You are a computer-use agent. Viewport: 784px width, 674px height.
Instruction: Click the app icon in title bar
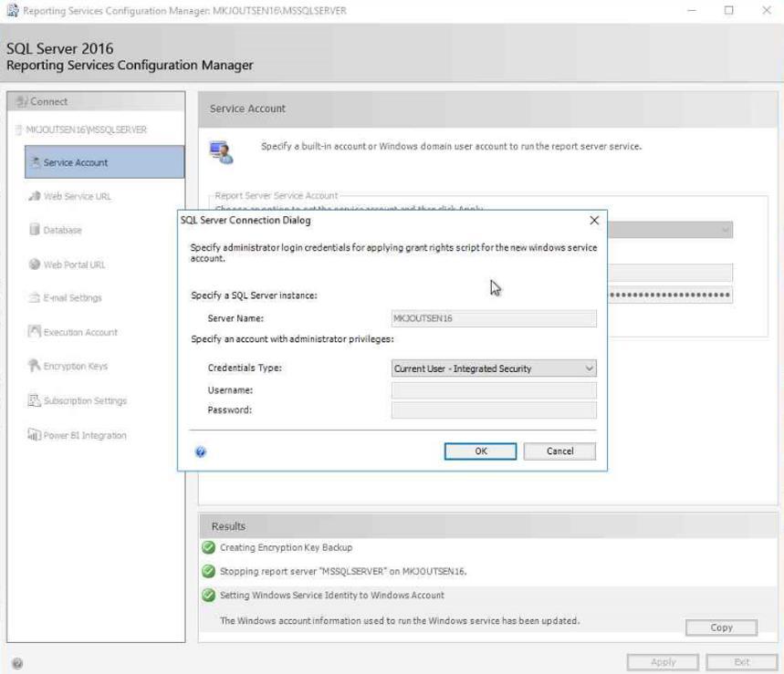[13, 11]
